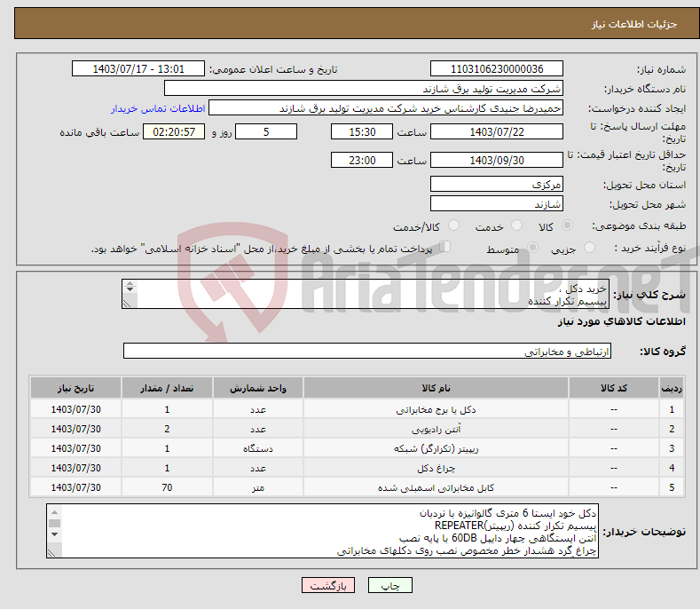
Task: Click the quantity 2 for آنتن رادیویی
Action: pyautogui.click(x=167, y=429)
